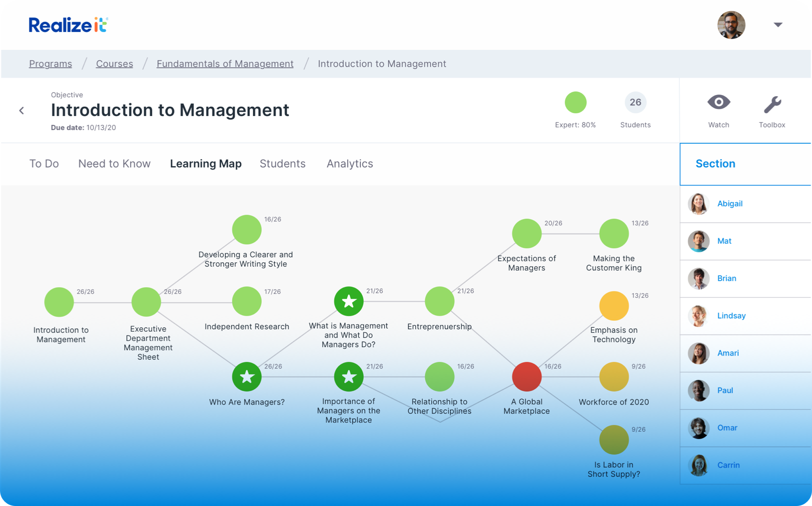Viewport: 812px width, 506px height.
Task: Select the 'Making the Customer King' progress circle
Action: click(613, 234)
